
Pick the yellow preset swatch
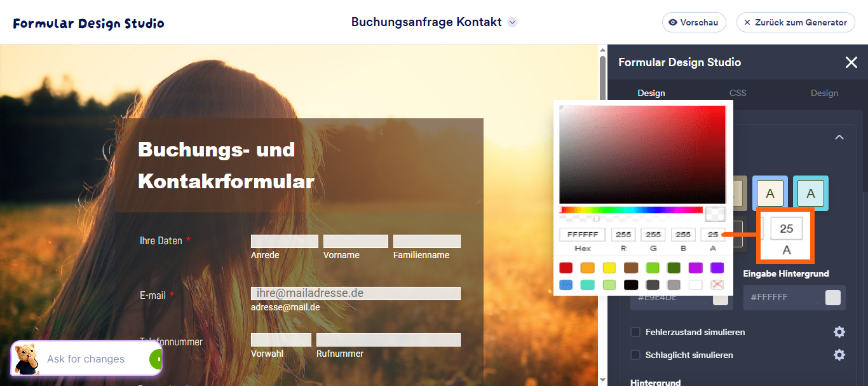[x=609, y=268]
